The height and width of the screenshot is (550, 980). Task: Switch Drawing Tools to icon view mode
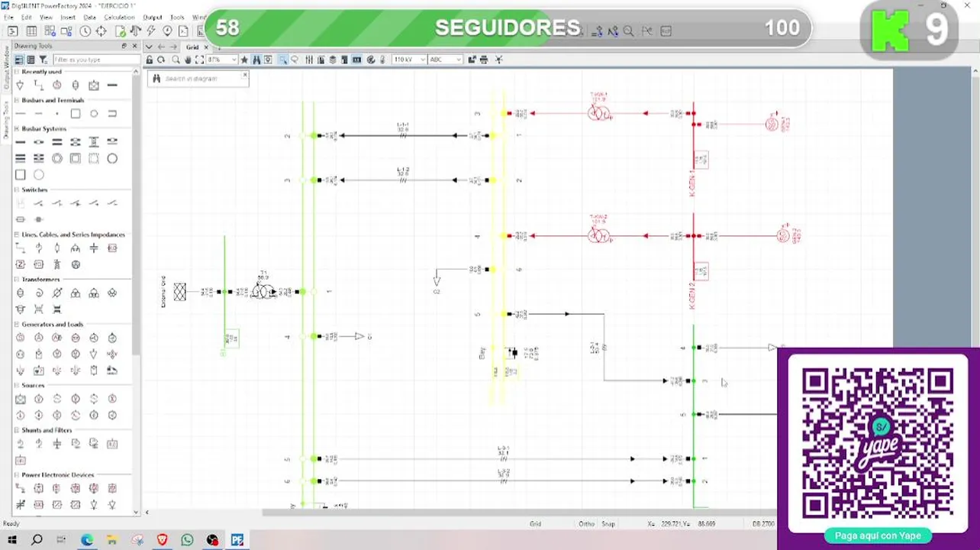click(x=19, y=60)
